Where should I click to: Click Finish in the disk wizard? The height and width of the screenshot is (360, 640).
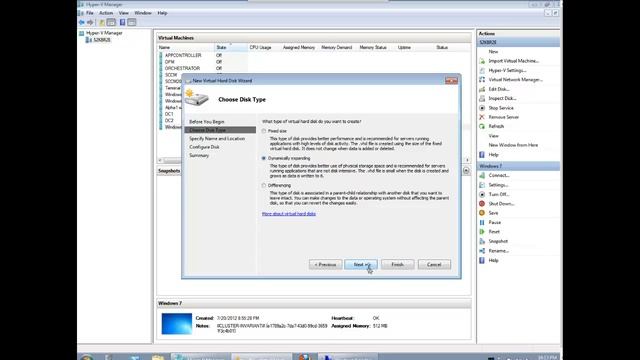click(x=398, y=264)
